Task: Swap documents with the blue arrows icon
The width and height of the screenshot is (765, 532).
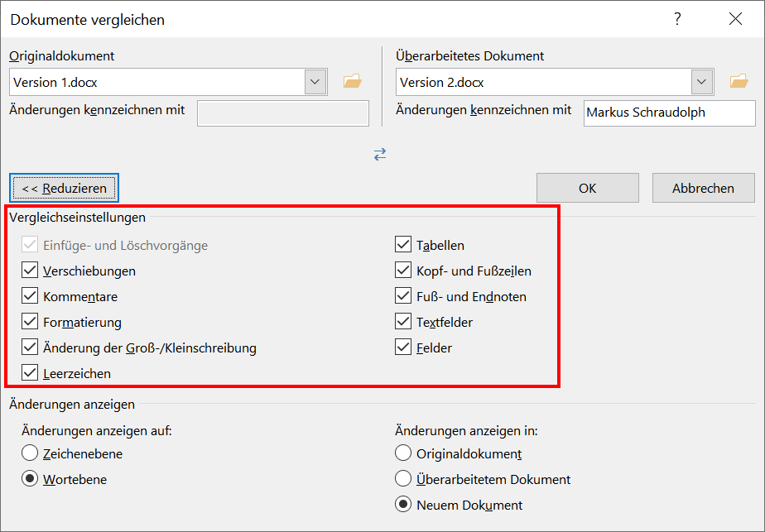Action: click(380, 155)
